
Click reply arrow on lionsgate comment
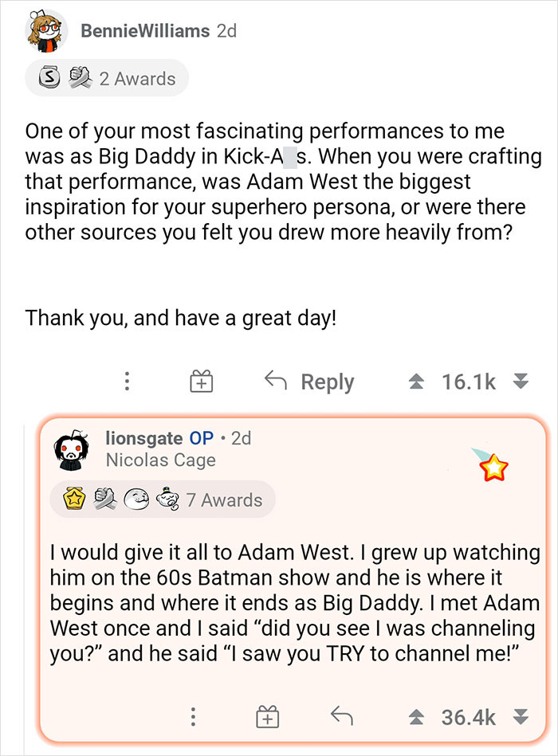tap(342, 717)
